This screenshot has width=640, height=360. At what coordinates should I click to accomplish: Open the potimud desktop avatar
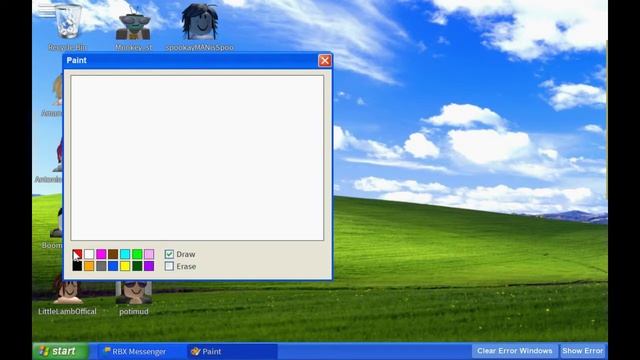pos(133,298)
